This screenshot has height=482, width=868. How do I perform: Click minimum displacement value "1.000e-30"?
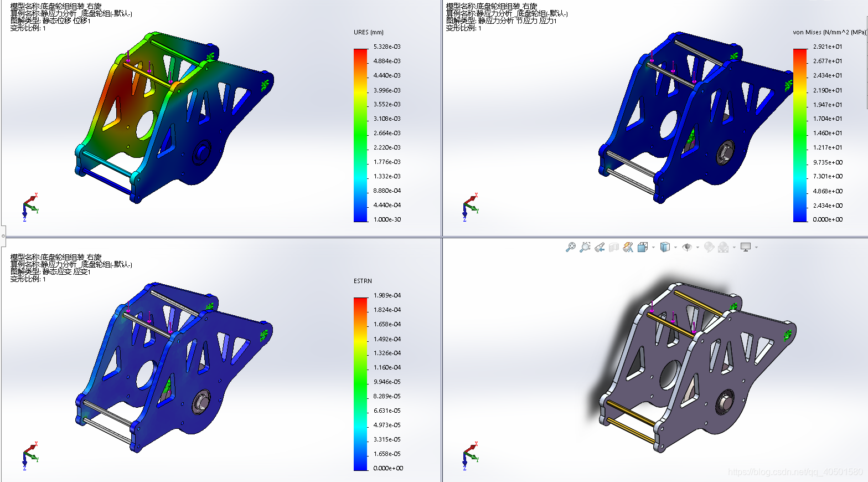[387, 219]
